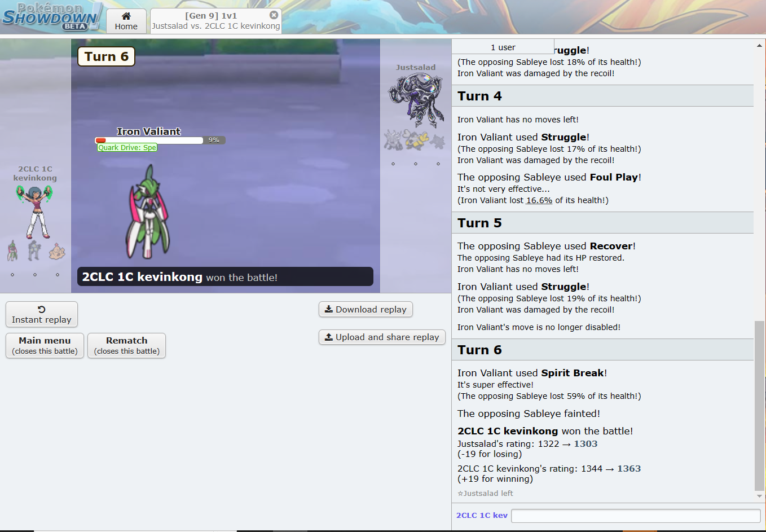Click the "(-19 for losing)" line
This screenshot has width=766, height=532.
tap(490, 454)
